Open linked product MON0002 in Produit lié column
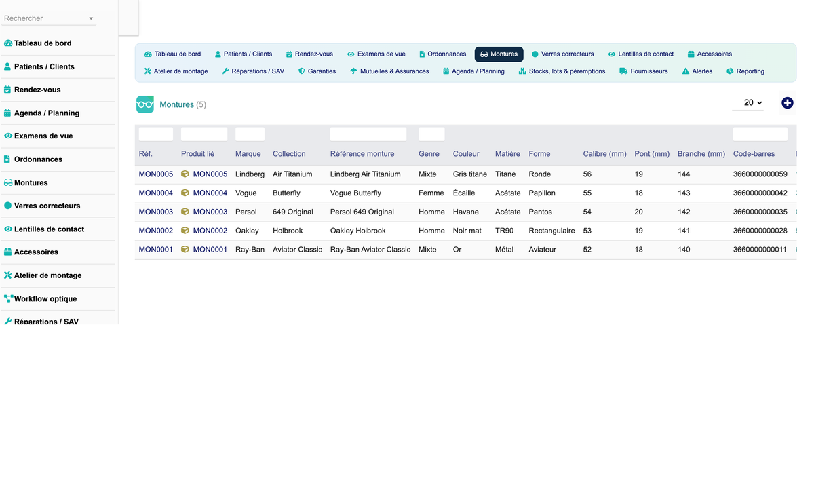The image size is (814, 504). coord(210,231)
